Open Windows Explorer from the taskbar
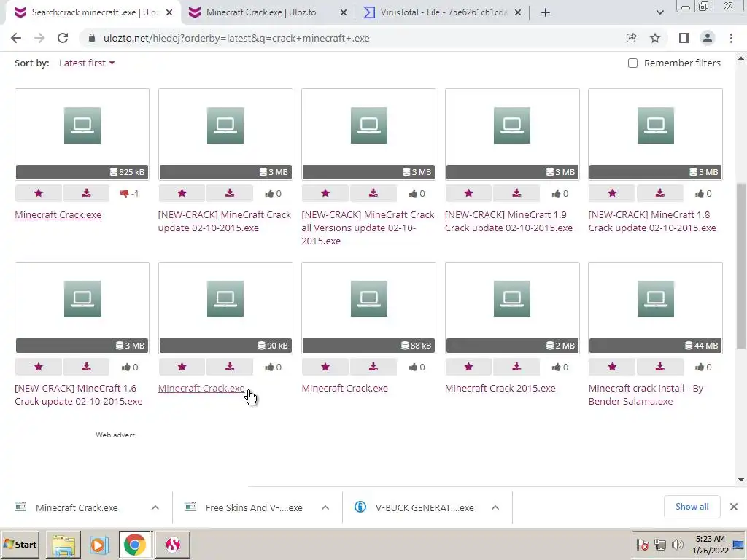 coord(63,544)
